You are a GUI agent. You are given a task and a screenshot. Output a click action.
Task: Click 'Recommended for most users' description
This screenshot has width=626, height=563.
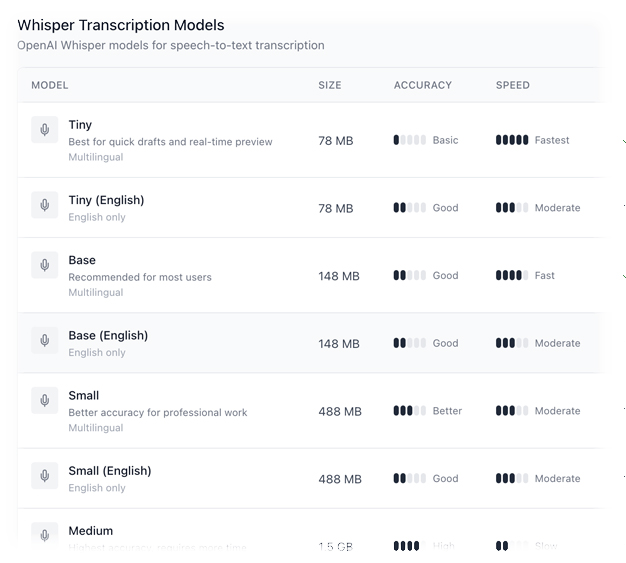(x=140, y=277)
